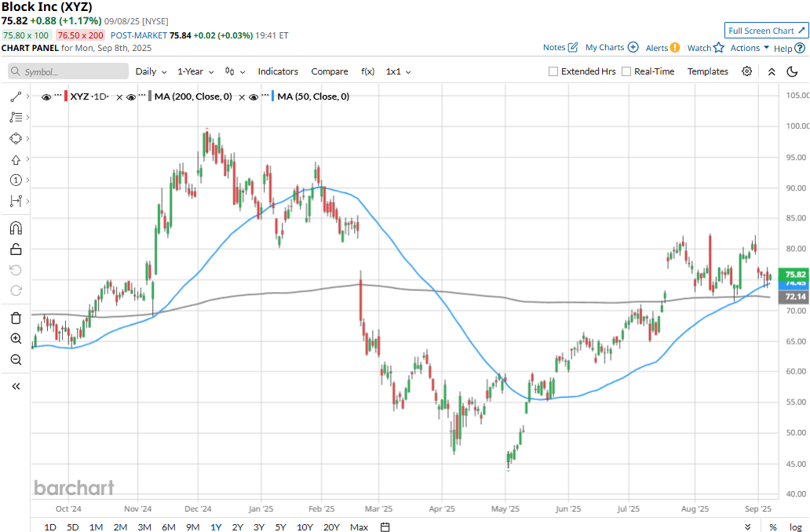
Task: Switch to dark mode with moon icon
Action: point(792,71)
